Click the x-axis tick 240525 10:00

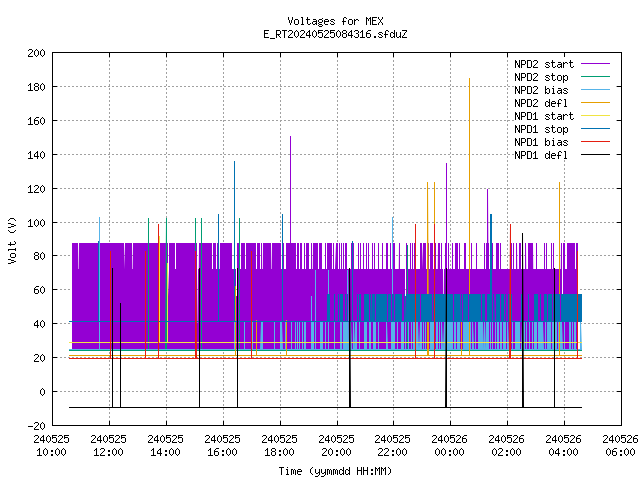click(x=51, y=446)
